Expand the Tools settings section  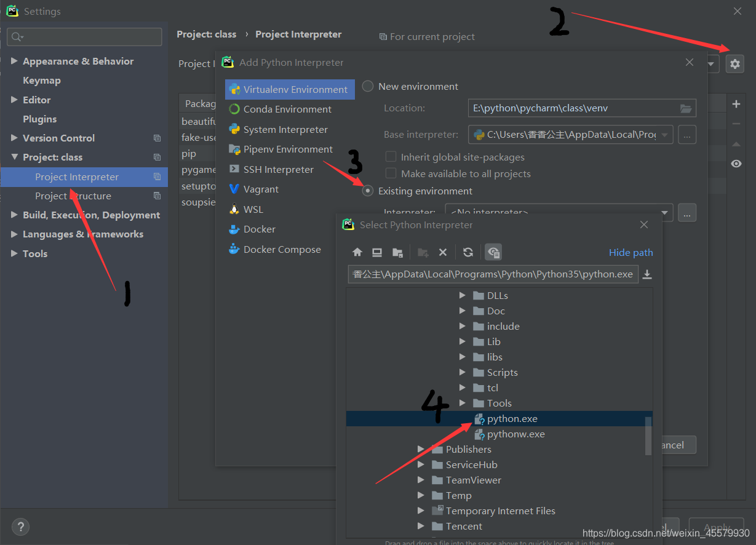[14, 254]
